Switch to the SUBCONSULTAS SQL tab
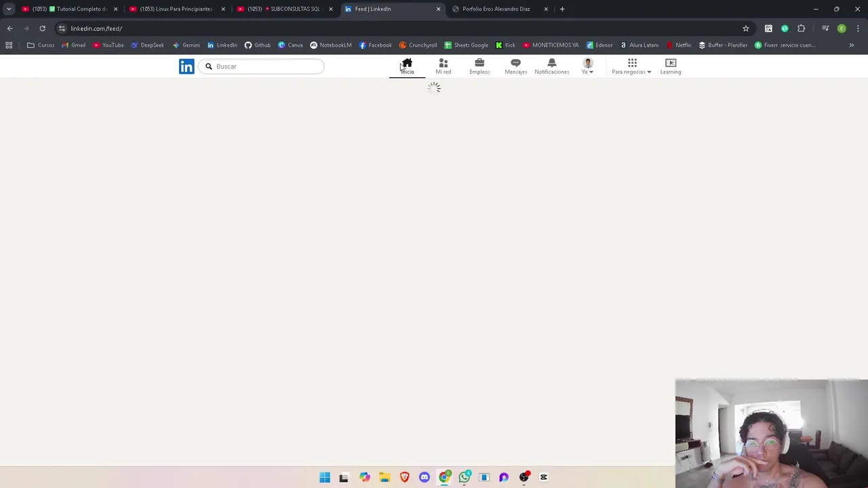This screenshot has height=488, width=868. pyautogui.click(x=286, y=9)
